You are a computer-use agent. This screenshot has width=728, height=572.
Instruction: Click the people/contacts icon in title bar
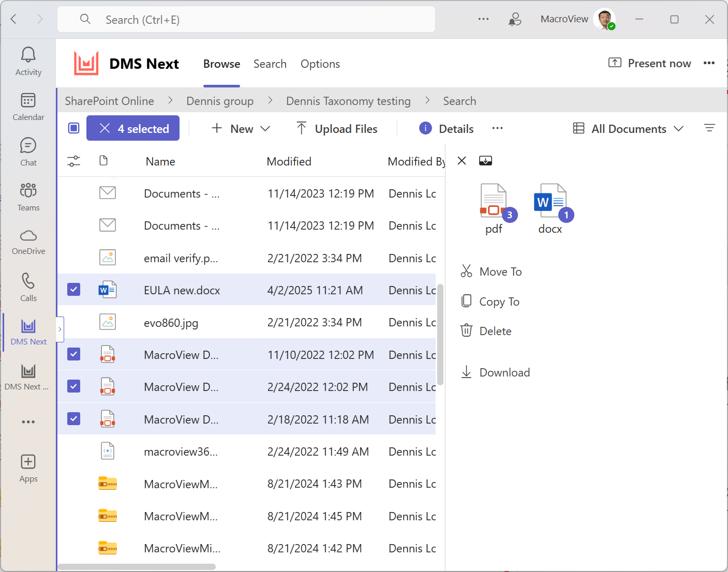[514, 19]
